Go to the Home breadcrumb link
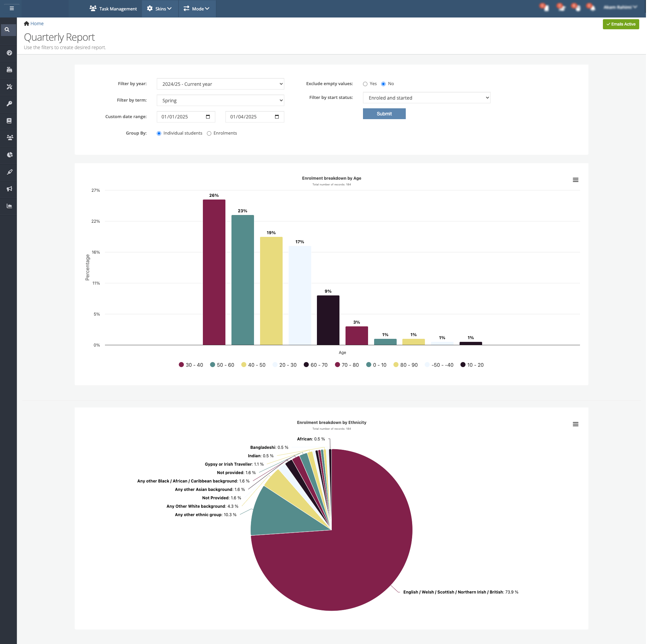The image size is (651, 644). 37,24
